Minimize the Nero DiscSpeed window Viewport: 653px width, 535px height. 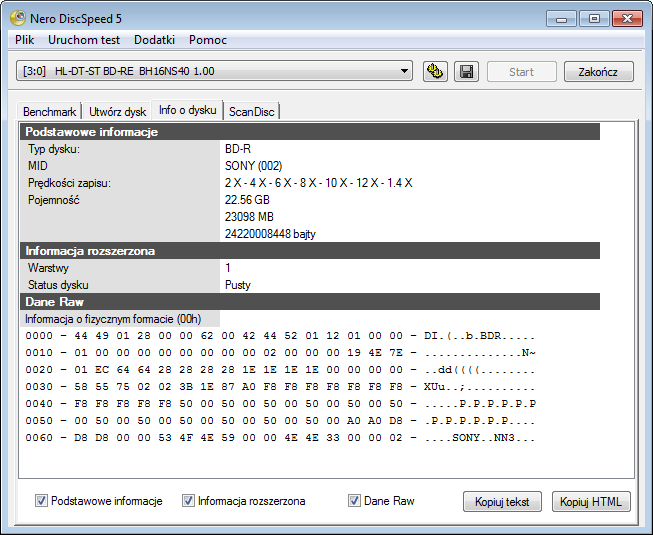[561, 19]
